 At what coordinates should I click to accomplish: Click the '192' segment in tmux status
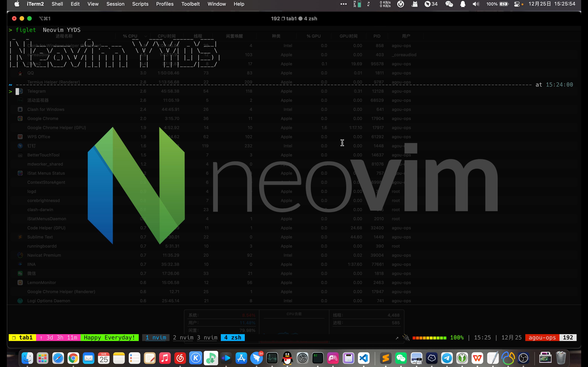tap(568, 337)
